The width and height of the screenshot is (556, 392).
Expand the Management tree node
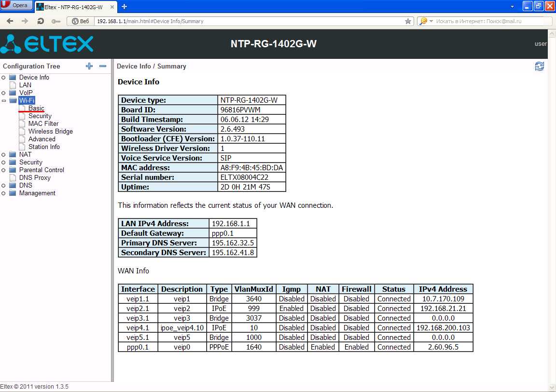(x=4, y=193)
